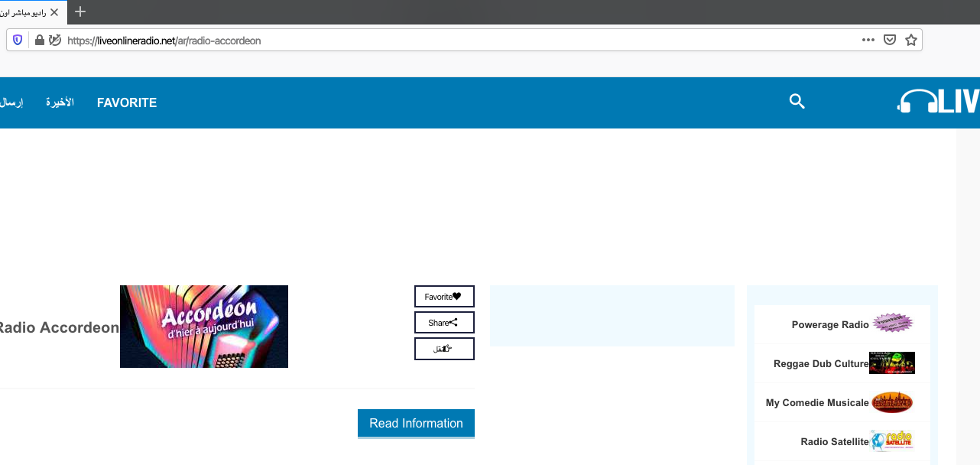Click the Read Information button
The width and height of the screenshot is (980, 465).
(x=416, y=423)
